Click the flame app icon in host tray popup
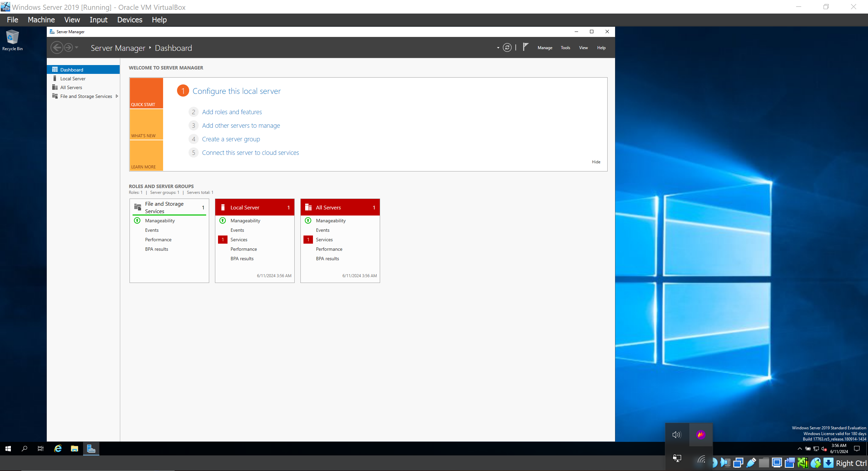This screenshot has height=471, width=868. (x=701, y=435)
